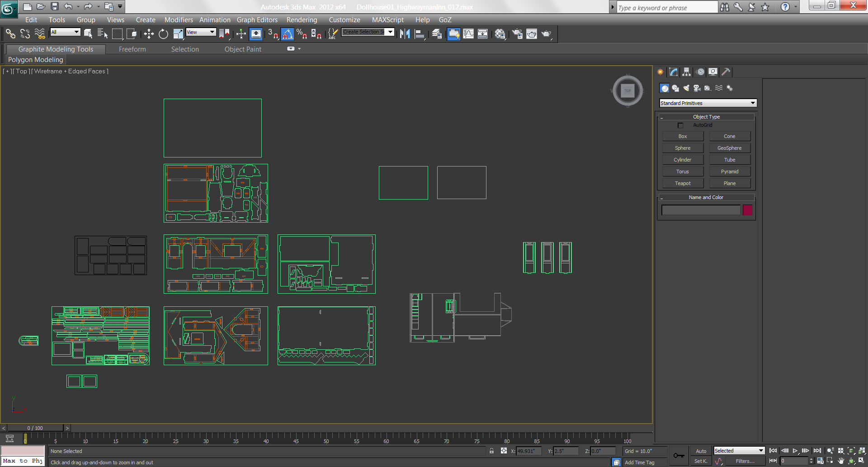Switch to the Utilities panel
This screenshot has height=467, width=868.
tap(726, 72)
